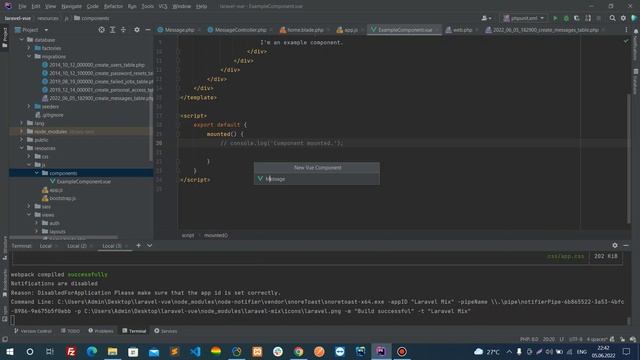The width and height of the screenshot is (640, 360).
Task: Expand the public folder
Action: (x=22, y=140)
